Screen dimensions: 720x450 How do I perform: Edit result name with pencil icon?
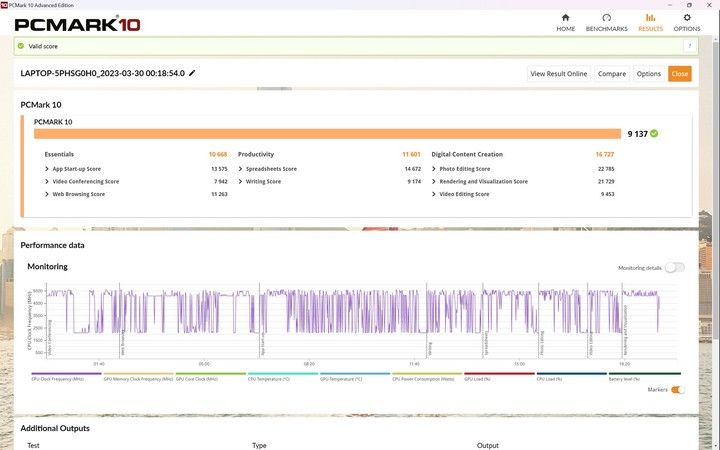point(192,73)
